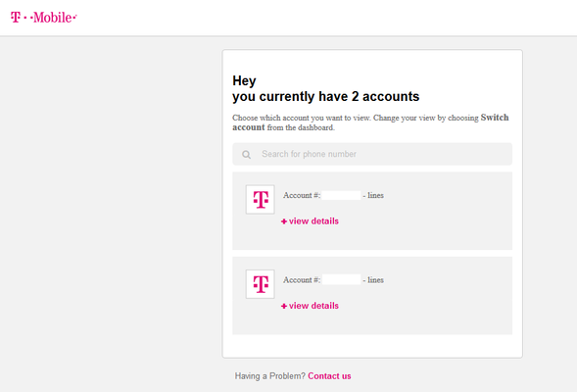Click the second account's lines text

point(375,280)
